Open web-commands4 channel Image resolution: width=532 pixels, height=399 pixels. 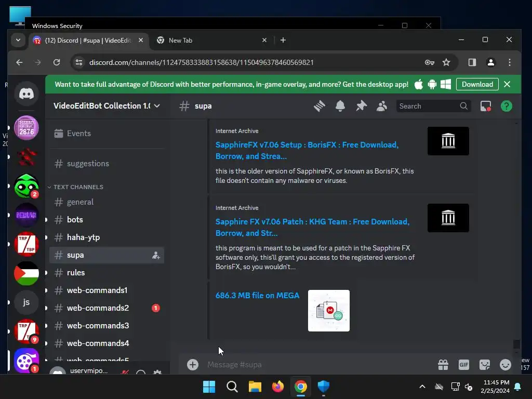[x=107, y=343]
